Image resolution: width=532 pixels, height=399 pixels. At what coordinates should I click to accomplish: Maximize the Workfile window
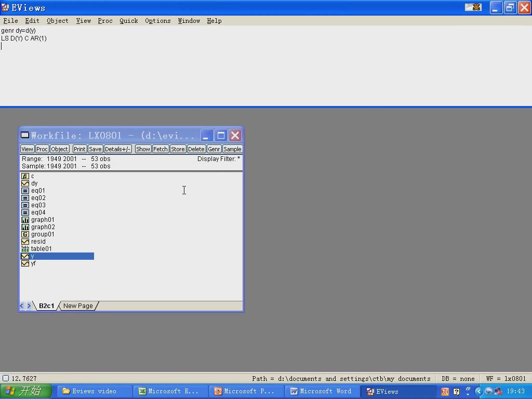[221, 136]
